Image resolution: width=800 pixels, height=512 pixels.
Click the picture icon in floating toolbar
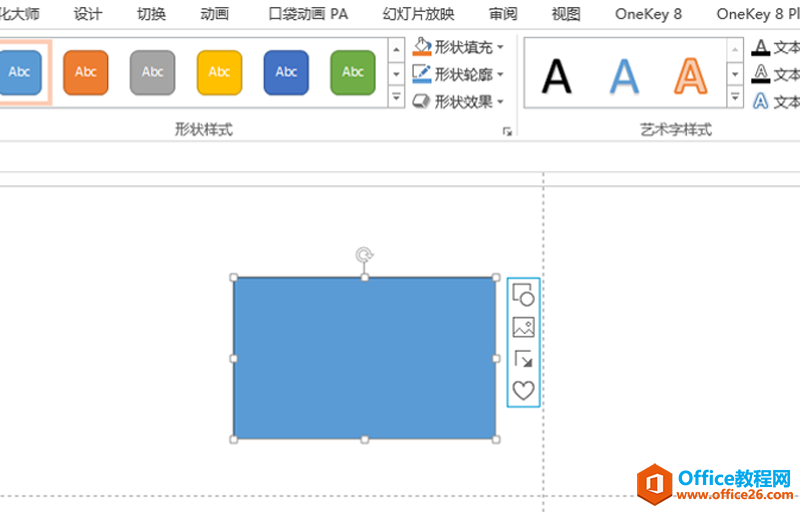(x=523, y=327)
